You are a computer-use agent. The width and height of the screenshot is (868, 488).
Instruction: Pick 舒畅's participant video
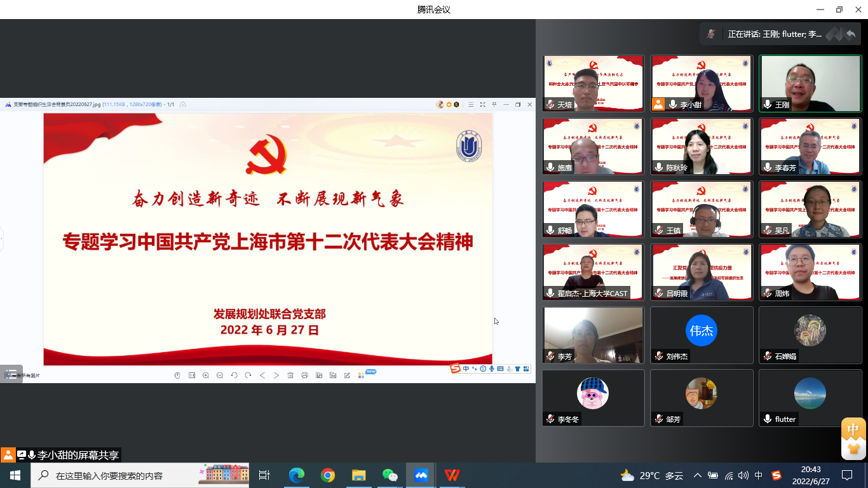pos(593,209)
